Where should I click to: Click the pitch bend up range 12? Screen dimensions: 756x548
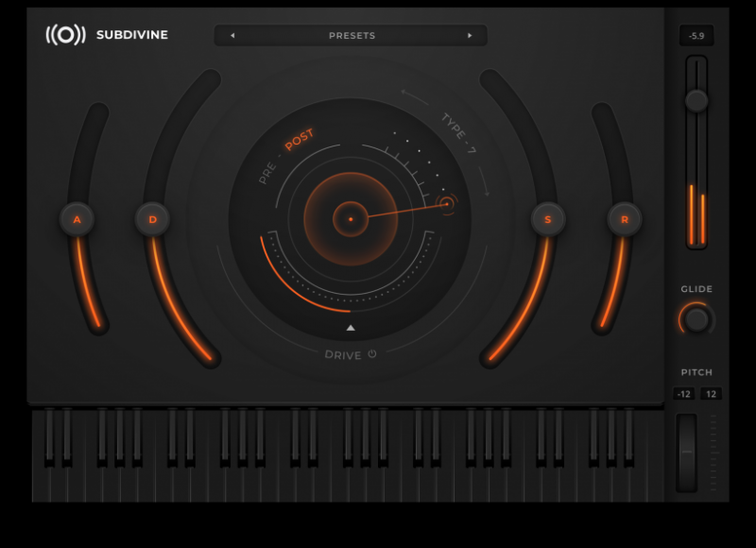coord(711,394)
